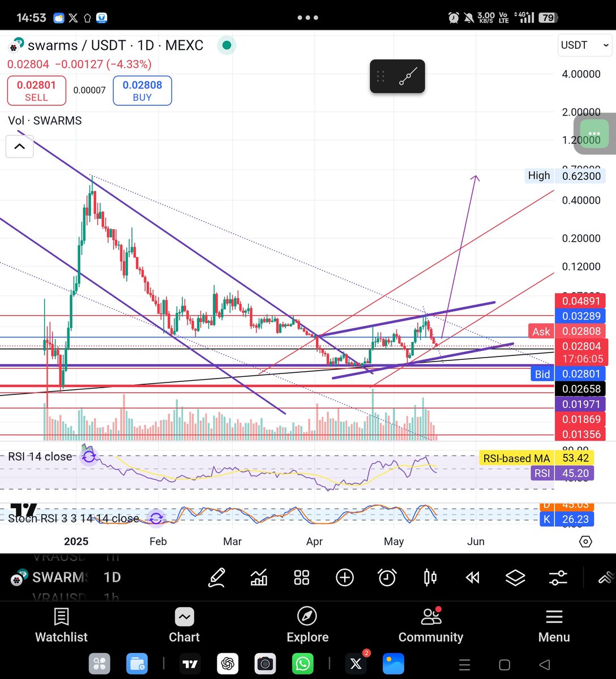Open TradingView app in the dock
This screenshot has width=616, height=679.
click(x=190, y=664)
